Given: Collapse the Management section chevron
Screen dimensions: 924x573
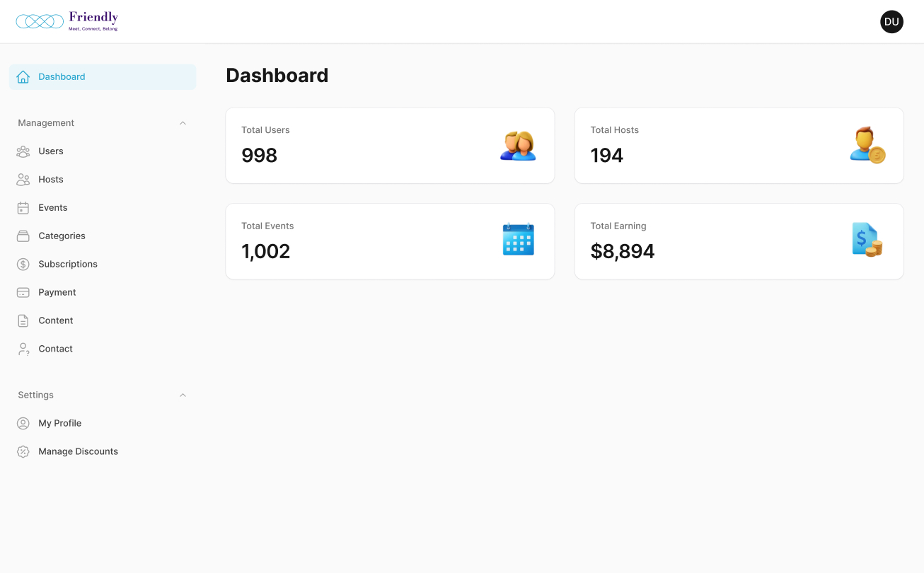Looking at the screenshot, I should (x=183, y=123).
